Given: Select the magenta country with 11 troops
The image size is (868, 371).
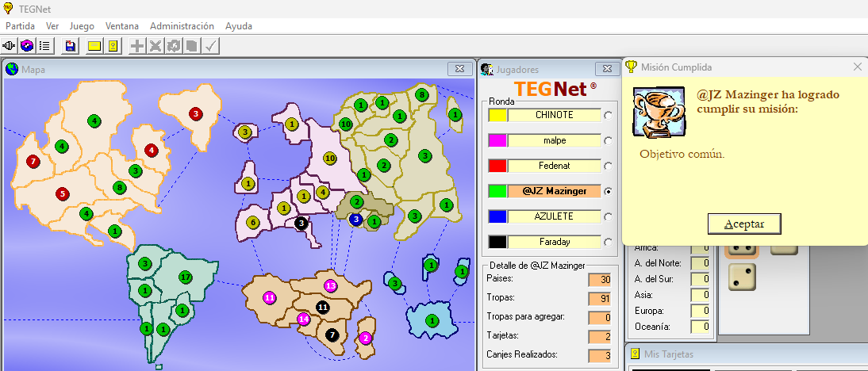Looking at the screenshot, I should pos(270,297).
